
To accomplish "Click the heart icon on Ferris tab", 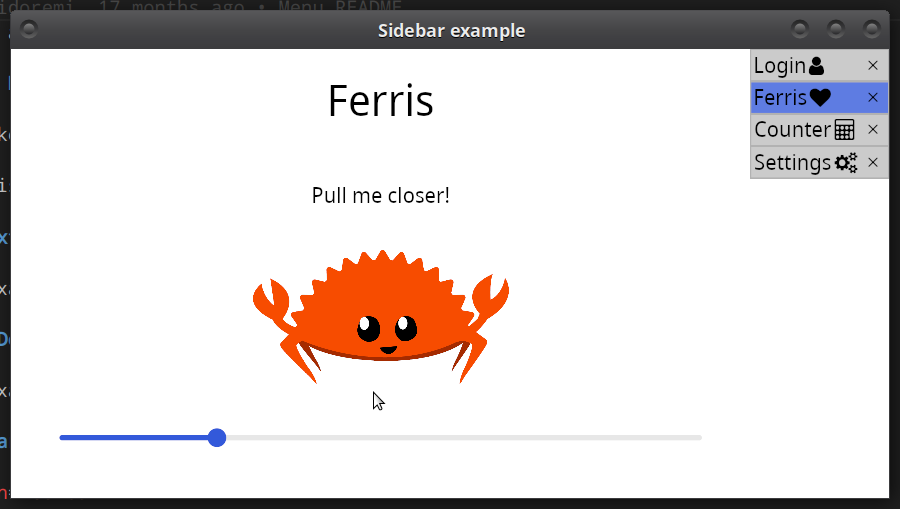I will (x=820, y=98).
